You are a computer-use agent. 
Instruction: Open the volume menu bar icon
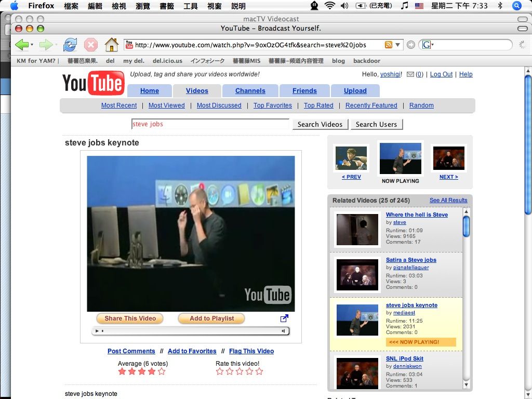[344, 6]
